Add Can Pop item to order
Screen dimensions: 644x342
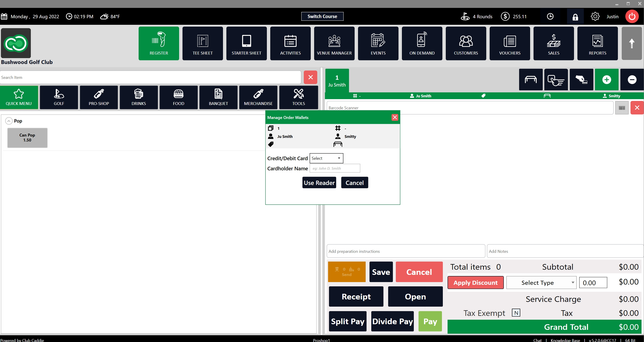coord(27,138)
